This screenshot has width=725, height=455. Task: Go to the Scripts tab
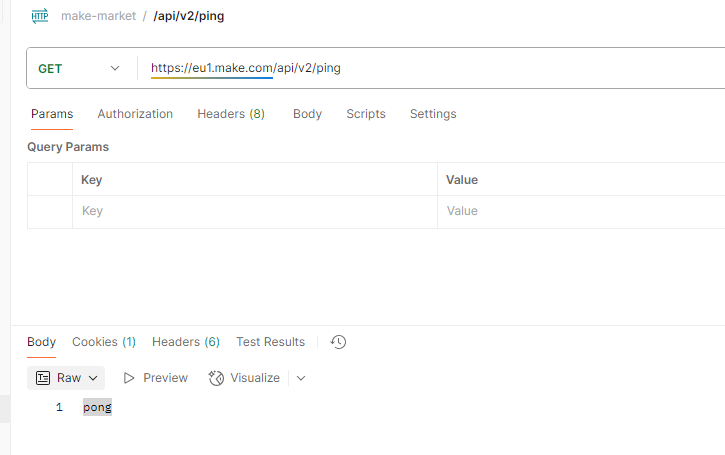click(x=366, y=114)
